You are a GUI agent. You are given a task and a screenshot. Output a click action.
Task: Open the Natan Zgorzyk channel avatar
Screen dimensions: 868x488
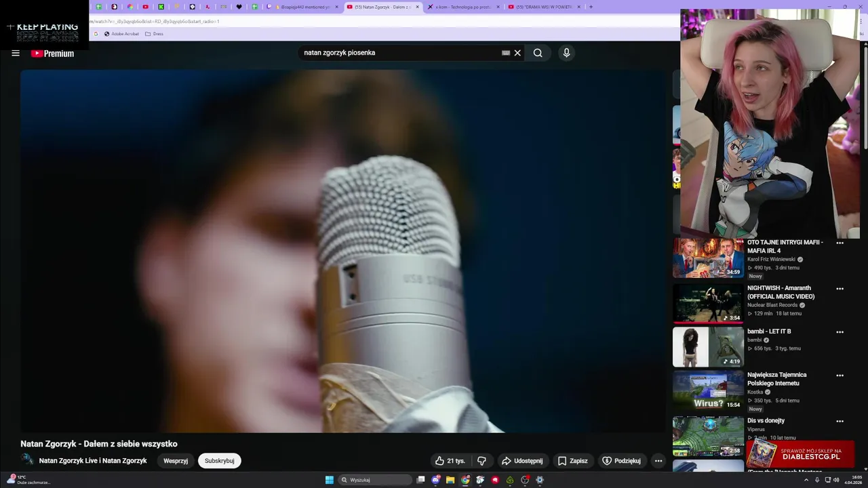(27, 460)
